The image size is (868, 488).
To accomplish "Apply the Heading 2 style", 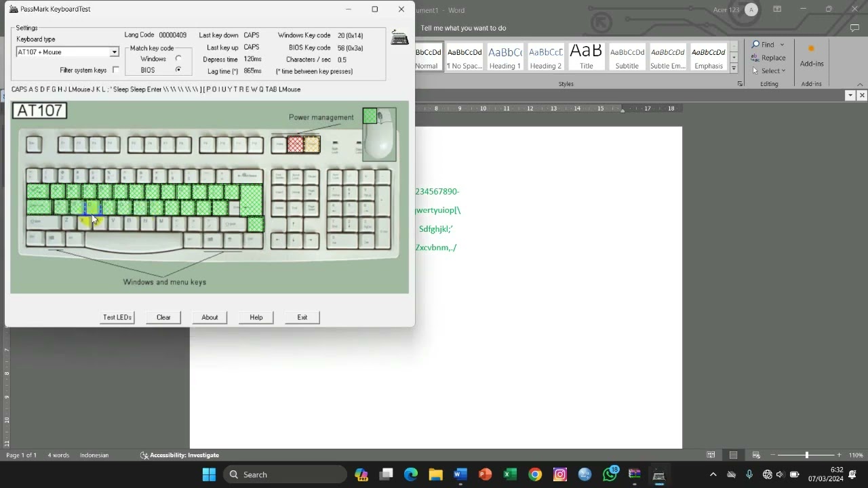I will 546,58.
